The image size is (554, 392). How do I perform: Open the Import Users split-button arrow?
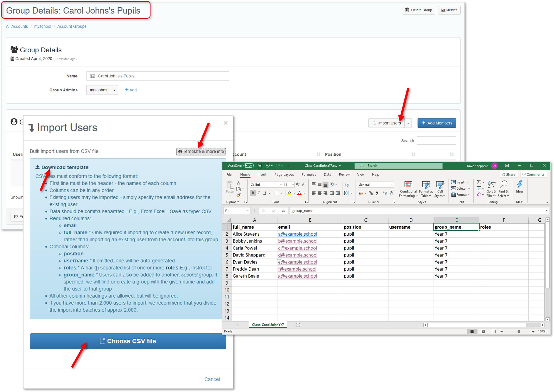(x=408, y=123)
